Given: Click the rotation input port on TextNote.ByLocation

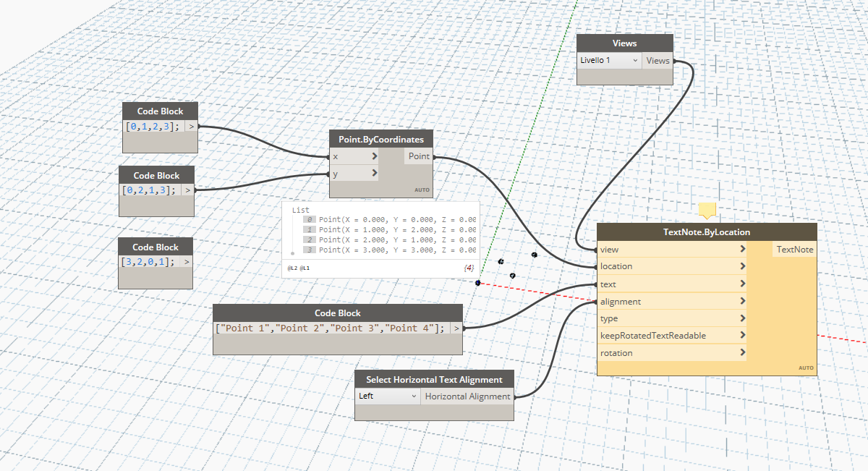Looking at the screenshot, I should point(672,353).
